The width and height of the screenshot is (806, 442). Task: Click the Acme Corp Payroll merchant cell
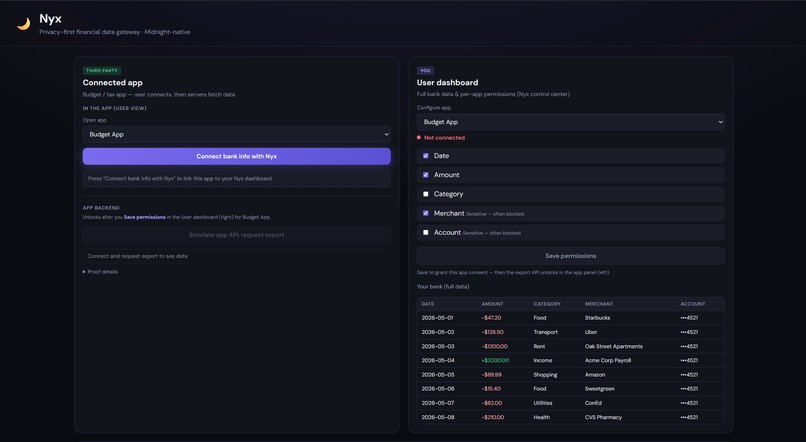pyautogui.click(x=608, y=360)
